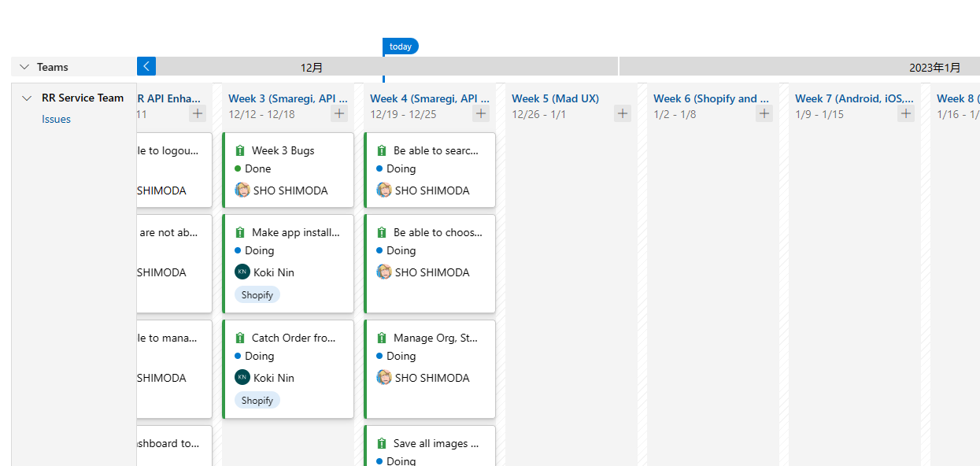980x466 pixels.
Task: Click Koki Nin's avatar on the Catch Order card
Action: (x=242, y=377)
